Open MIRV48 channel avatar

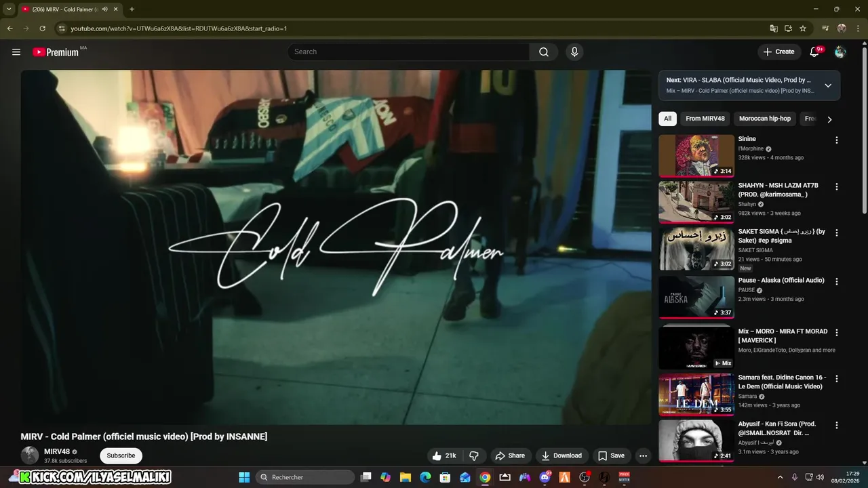pyautogui.click(x=30, y=455)
